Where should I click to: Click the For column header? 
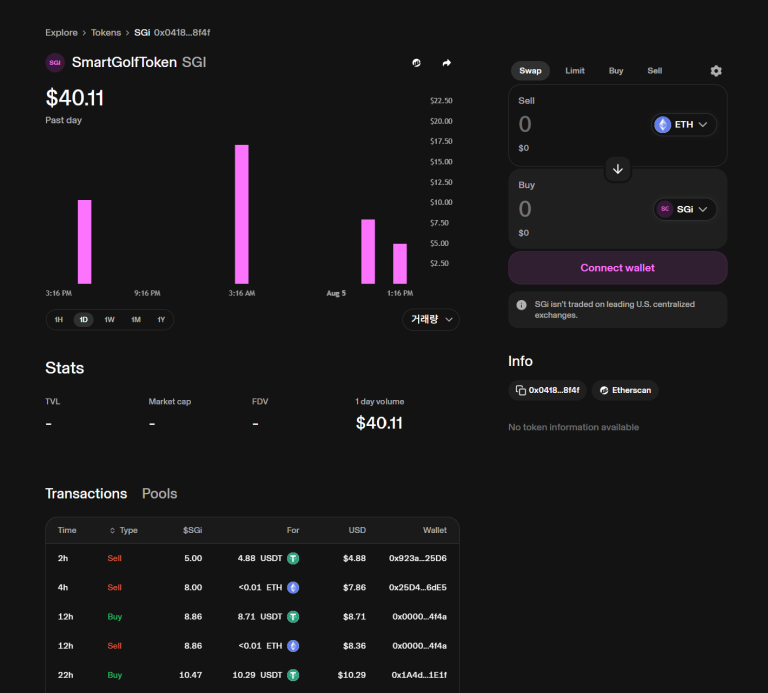(x=293, y=530)
